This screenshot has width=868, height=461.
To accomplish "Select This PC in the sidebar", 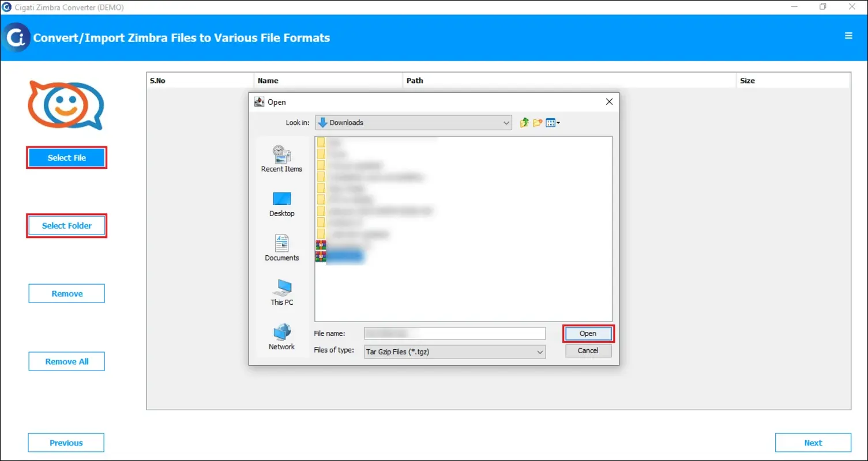I will point(281,292).
